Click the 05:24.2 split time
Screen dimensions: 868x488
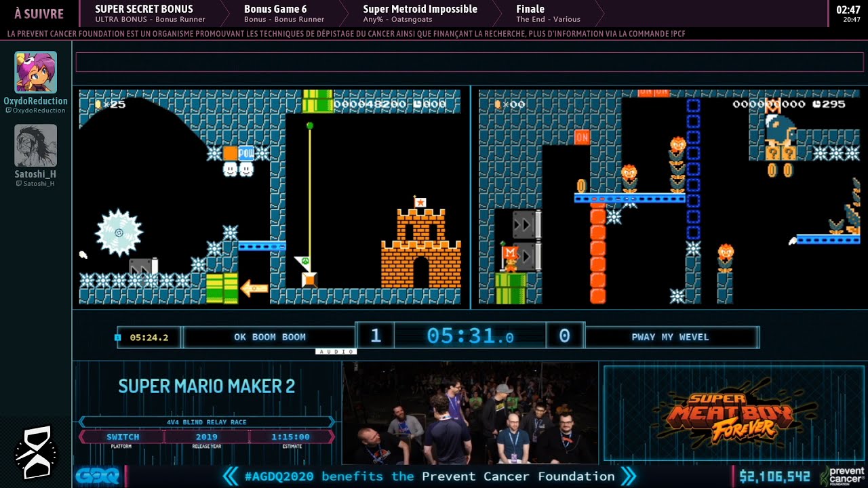[149, 337]
